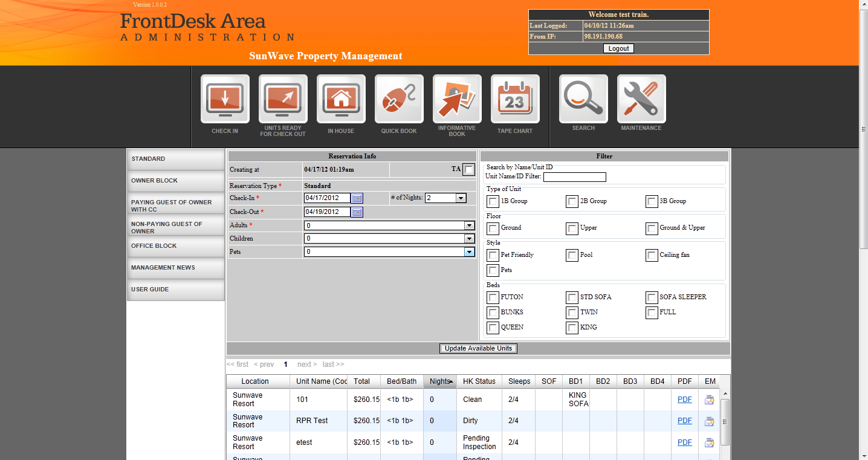Open the In House icon
Screen dimensions: 868x460
341,99
